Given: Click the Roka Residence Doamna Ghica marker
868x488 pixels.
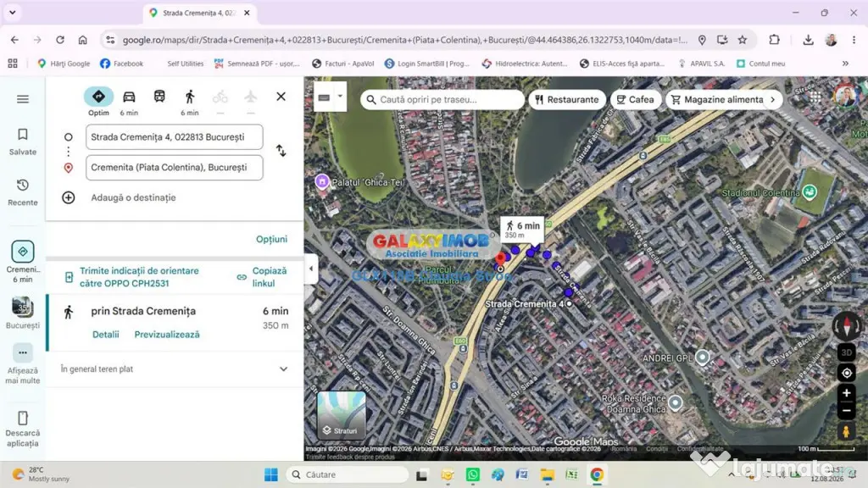Looking at the screenshot, I should [676, 402].
